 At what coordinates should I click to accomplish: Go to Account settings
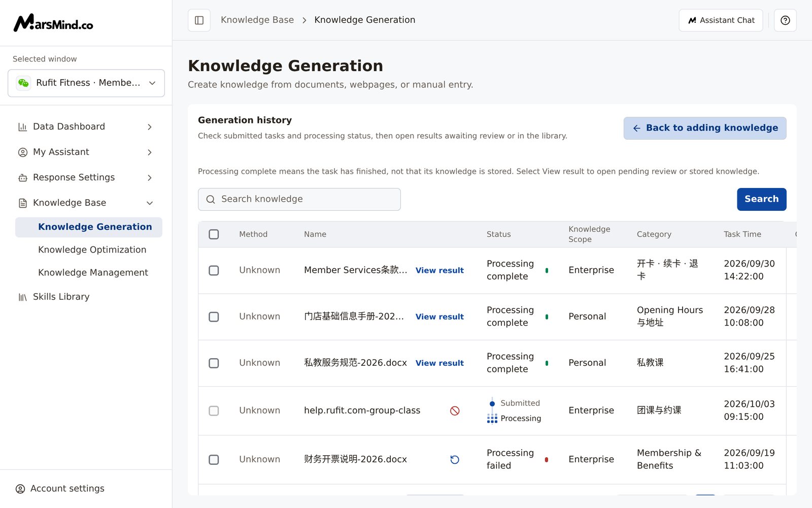click(67, 488)
